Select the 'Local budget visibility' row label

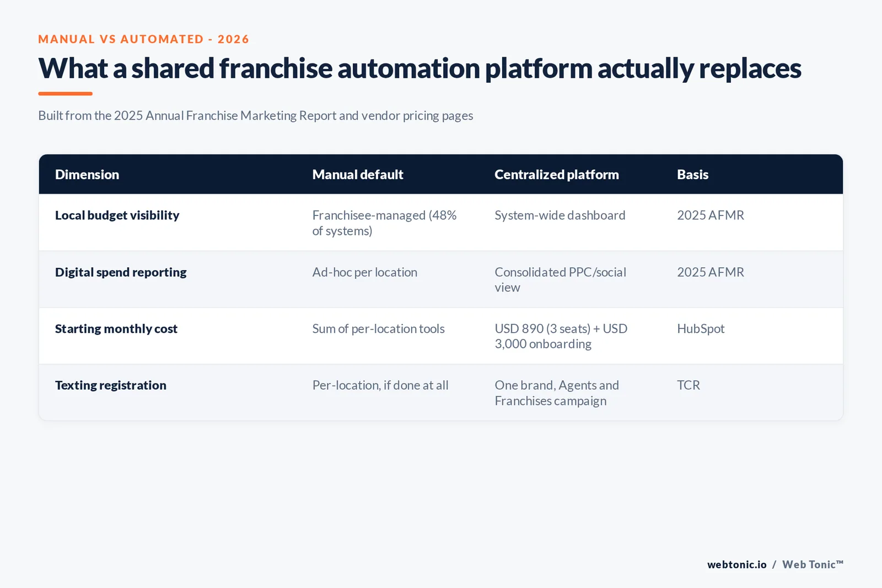click(x=117, y=215)
